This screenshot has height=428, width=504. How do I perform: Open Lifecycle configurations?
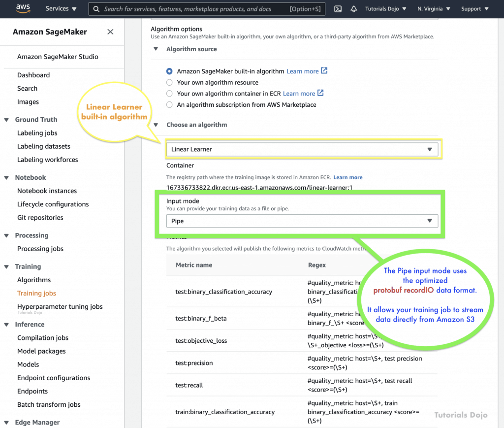(53, 204)
